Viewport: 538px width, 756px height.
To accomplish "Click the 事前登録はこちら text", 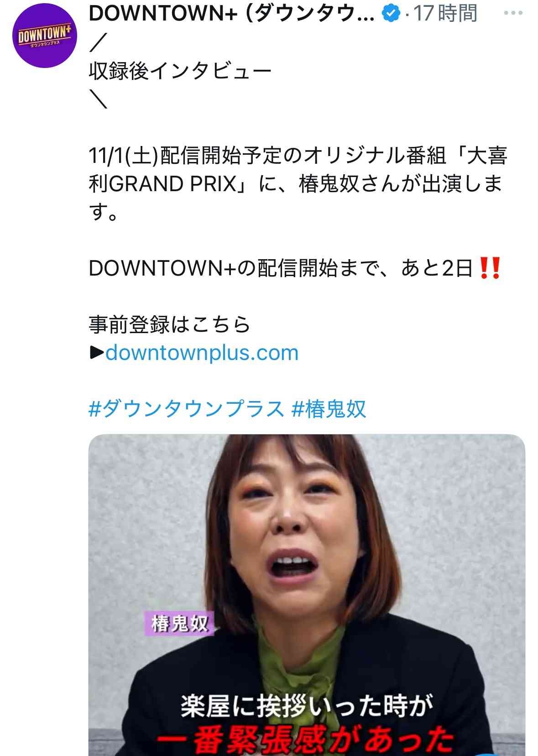I will pyautogui.click(x=170, y=324).
